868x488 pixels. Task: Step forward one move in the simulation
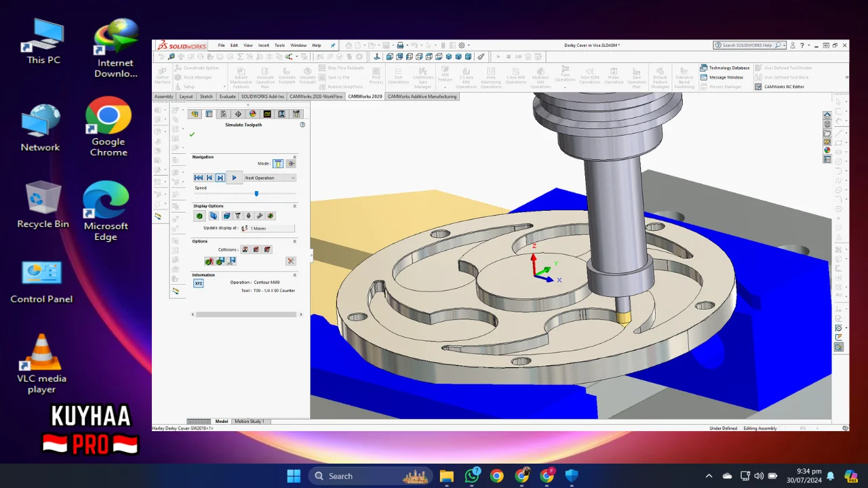tap(220, 178)
